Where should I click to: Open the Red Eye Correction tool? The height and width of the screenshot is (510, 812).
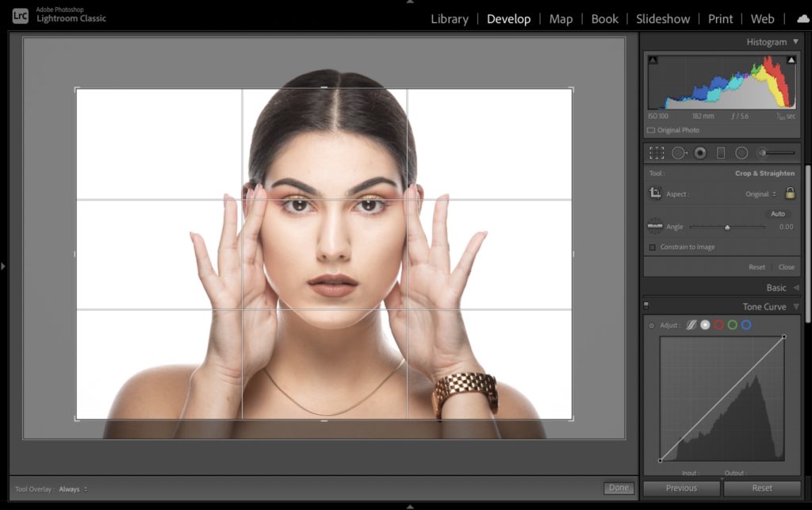(701, 153)
